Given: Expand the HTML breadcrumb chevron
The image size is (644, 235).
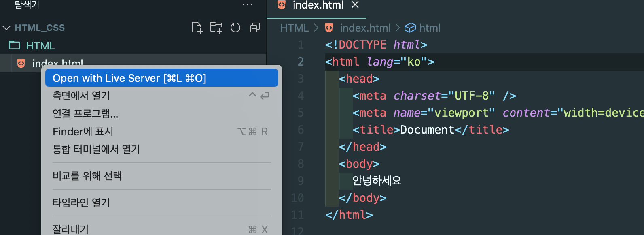Looking at the screenshot, I should coord(316,28).
